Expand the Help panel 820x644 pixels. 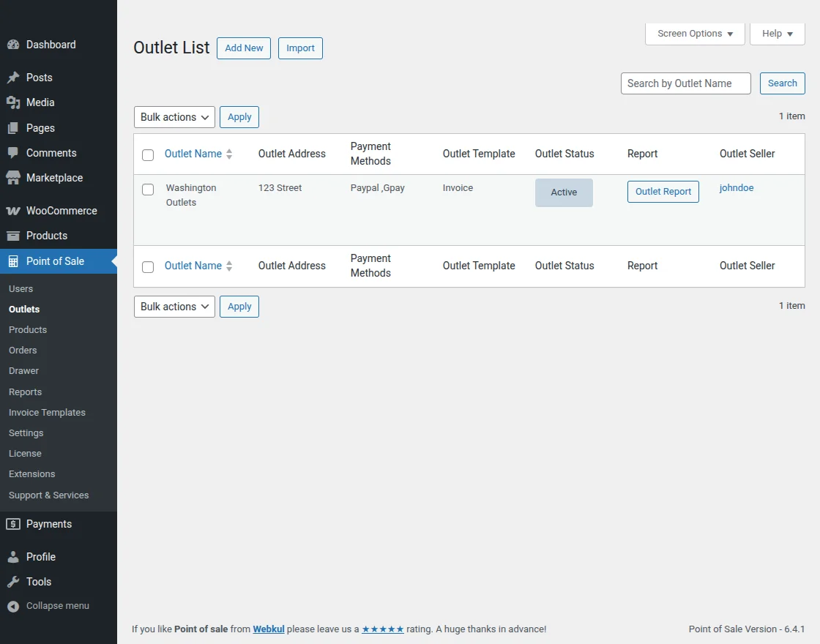click(777, 34)
